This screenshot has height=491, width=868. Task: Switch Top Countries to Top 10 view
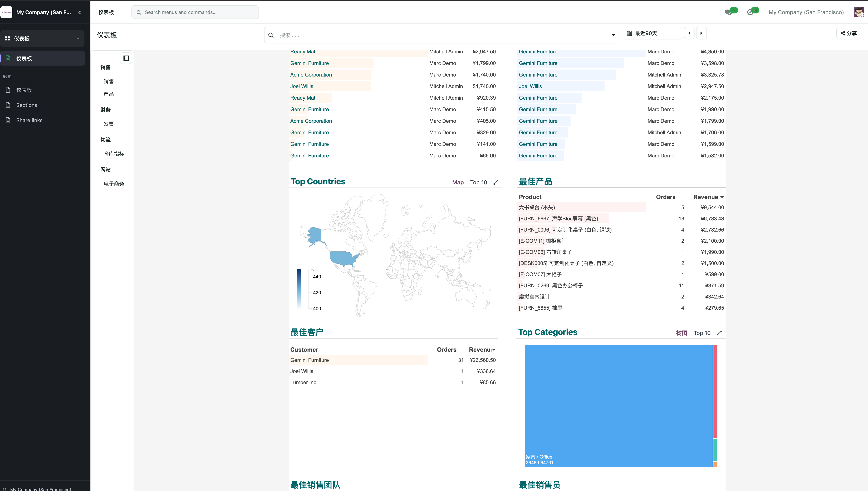(478, 183)
